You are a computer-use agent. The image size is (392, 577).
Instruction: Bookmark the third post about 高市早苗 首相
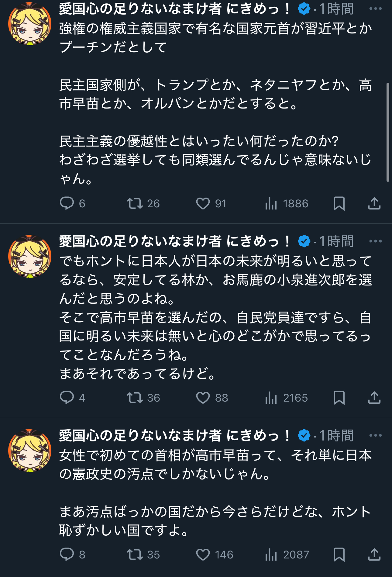click(x=339, y=555)
